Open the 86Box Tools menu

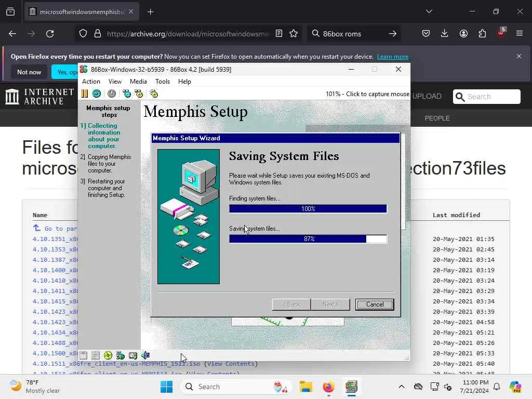pyautogui.click(x=163, y=82)
